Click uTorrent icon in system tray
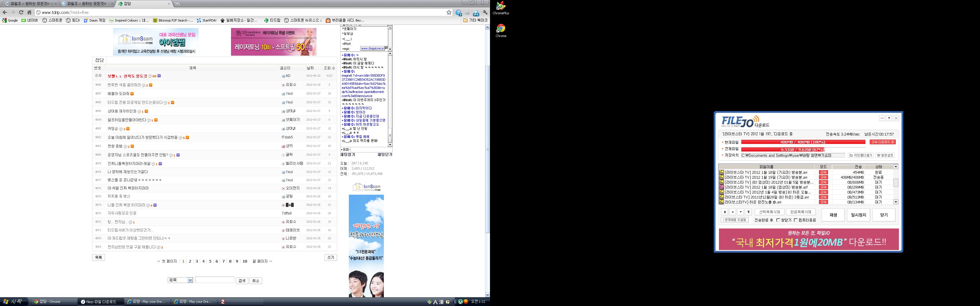The height and width of the screenshot is (306, 980). (x=460, y=302)
